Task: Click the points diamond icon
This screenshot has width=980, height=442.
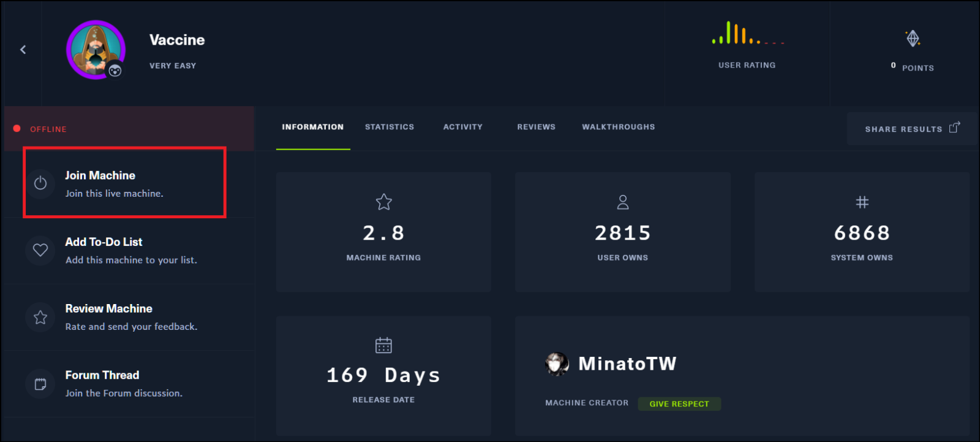Action: pyautogui.click(x=913, y=39)
